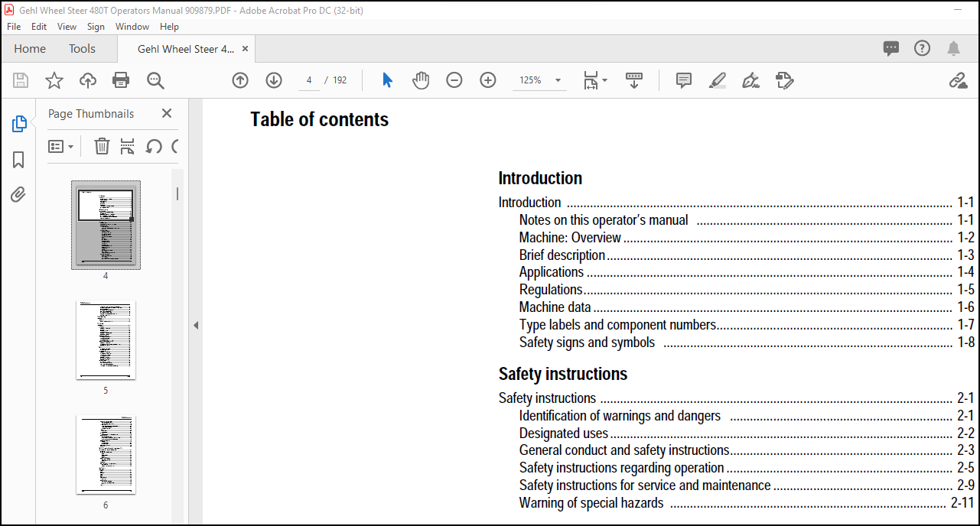Select the arrow selection tool

tap(387, 80)
